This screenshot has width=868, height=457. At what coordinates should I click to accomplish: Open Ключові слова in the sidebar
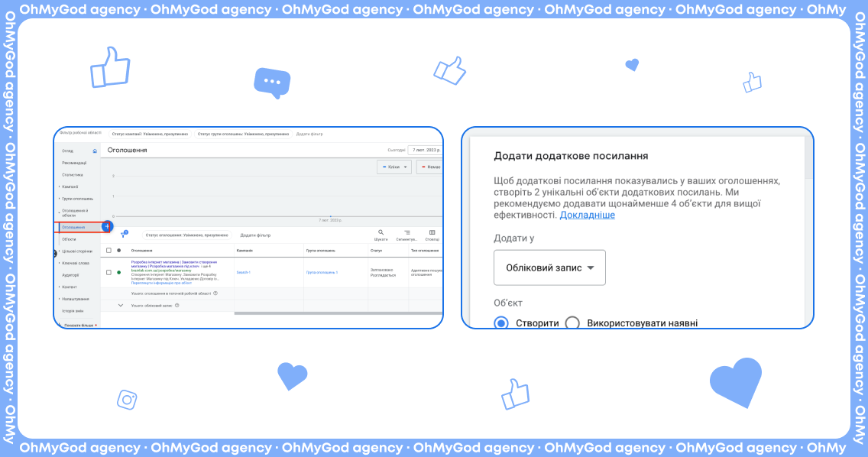76,263
